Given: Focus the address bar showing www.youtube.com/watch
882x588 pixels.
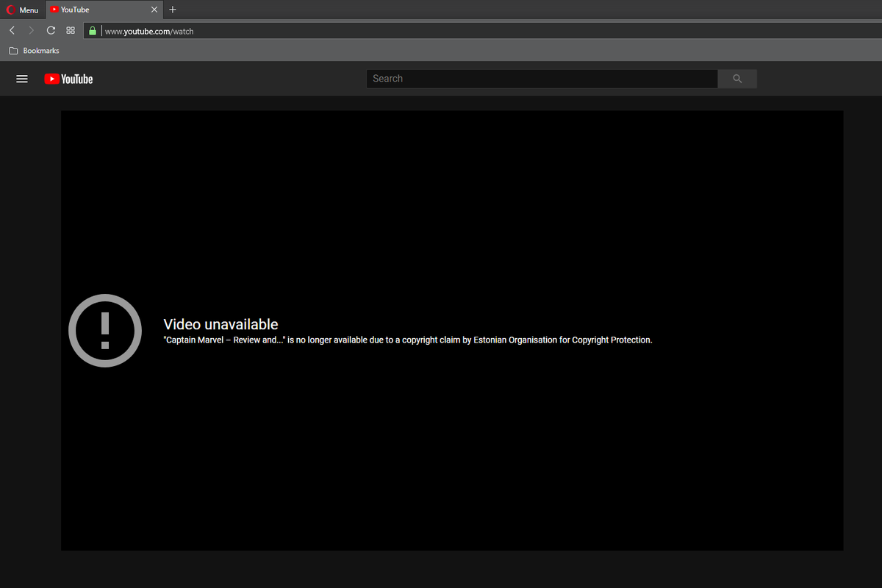Looking at the screenshot, I should (x=482, y=31).
